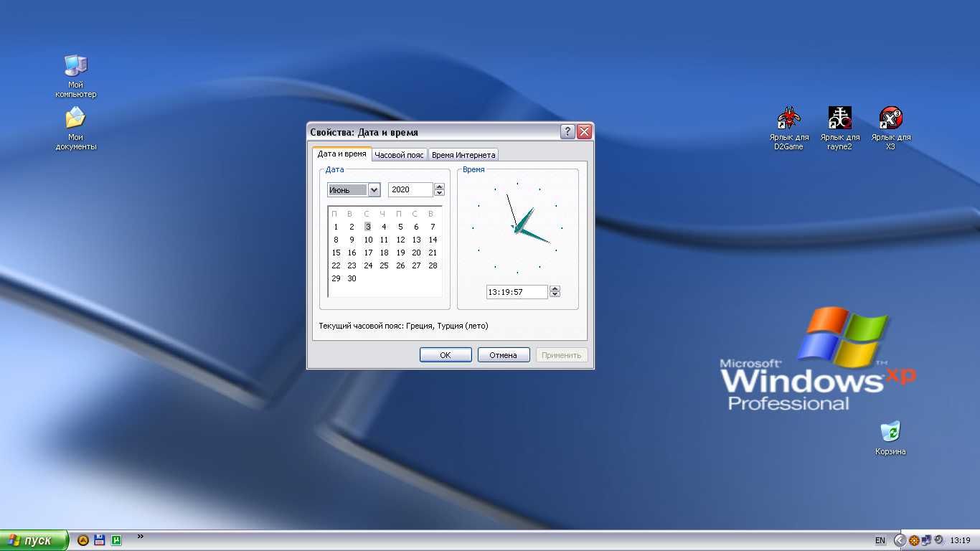This screenshot has height=551, width=980.
Task: Open the пуск start menu
Action: [34, 540]
